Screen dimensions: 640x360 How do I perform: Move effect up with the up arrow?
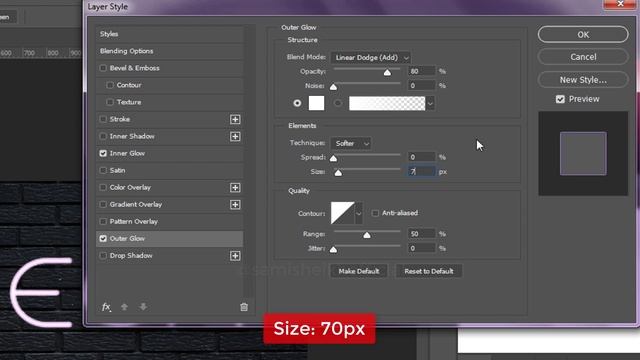124,307
